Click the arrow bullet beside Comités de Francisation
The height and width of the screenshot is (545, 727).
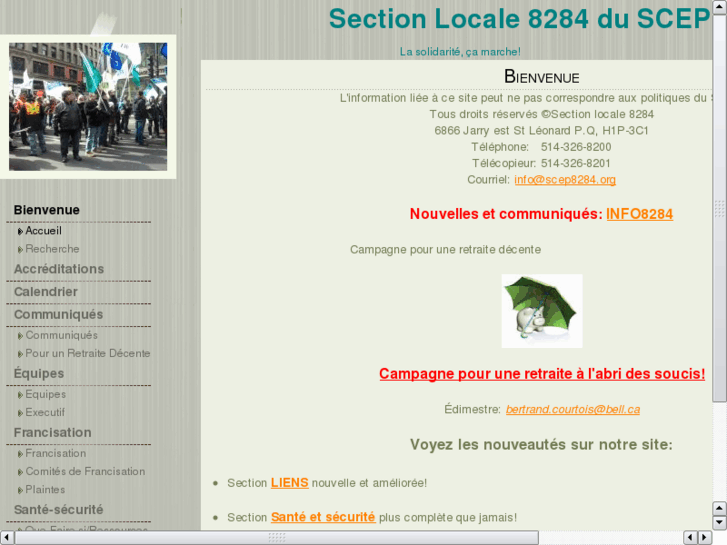point(20,472)
